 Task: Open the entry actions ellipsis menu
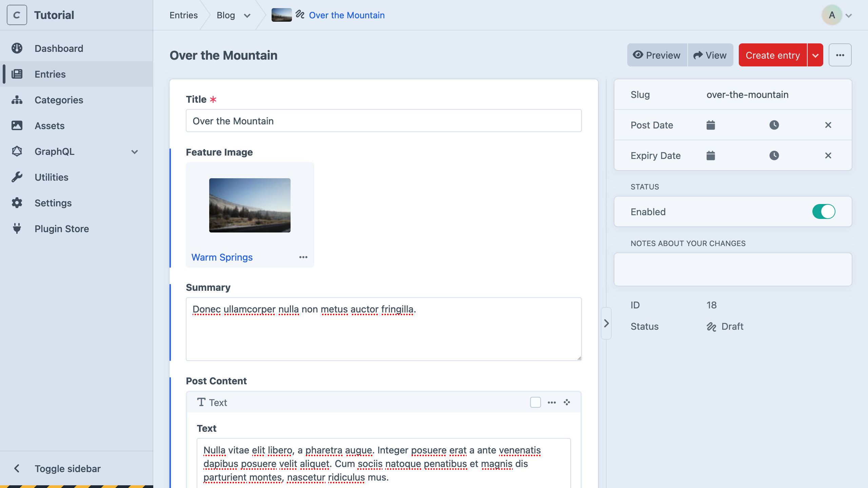841,55
